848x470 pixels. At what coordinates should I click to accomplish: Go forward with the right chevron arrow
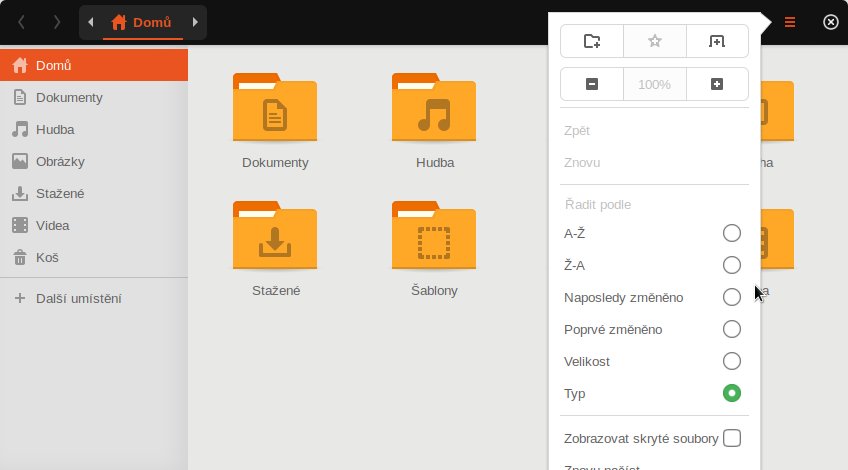[x=56, y=22]
